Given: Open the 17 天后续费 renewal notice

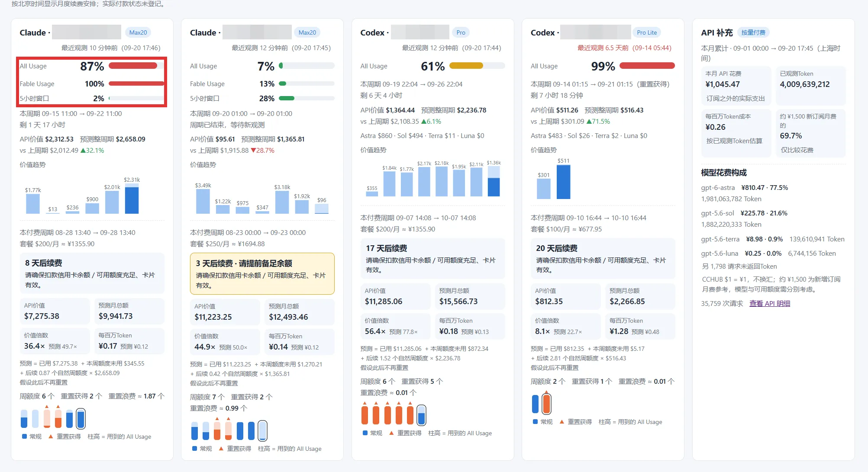Looking at the screenshot, I should click(x=432, y=258).
